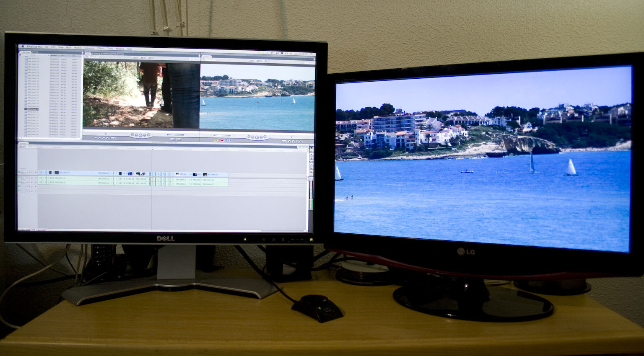644x356 pixels.
Task: Click the Viewer current timecode field
Action: [195, 59]
